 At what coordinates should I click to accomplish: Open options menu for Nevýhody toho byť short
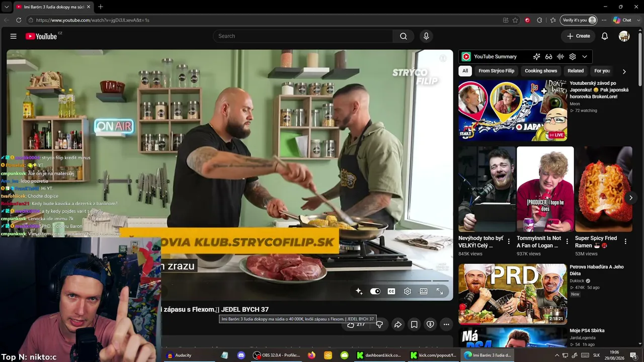509,242
